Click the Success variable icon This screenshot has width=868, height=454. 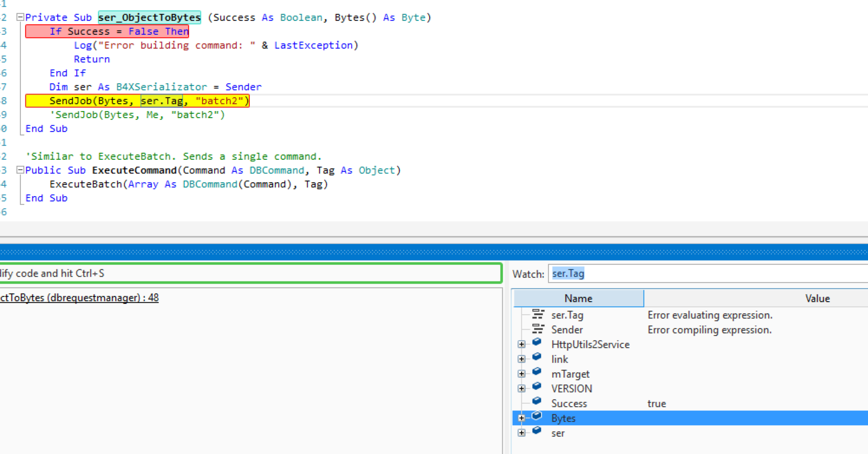[x=537, y=401]
